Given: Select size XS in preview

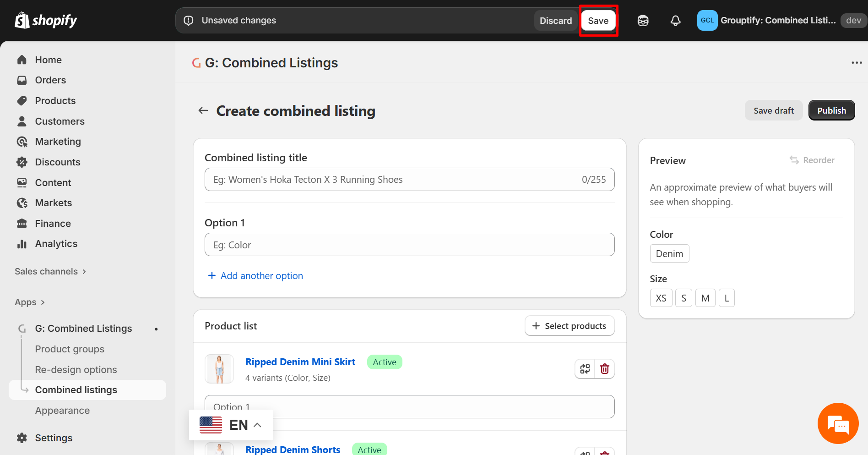Looking at the screenshot, I should click(x=661, y=298).
